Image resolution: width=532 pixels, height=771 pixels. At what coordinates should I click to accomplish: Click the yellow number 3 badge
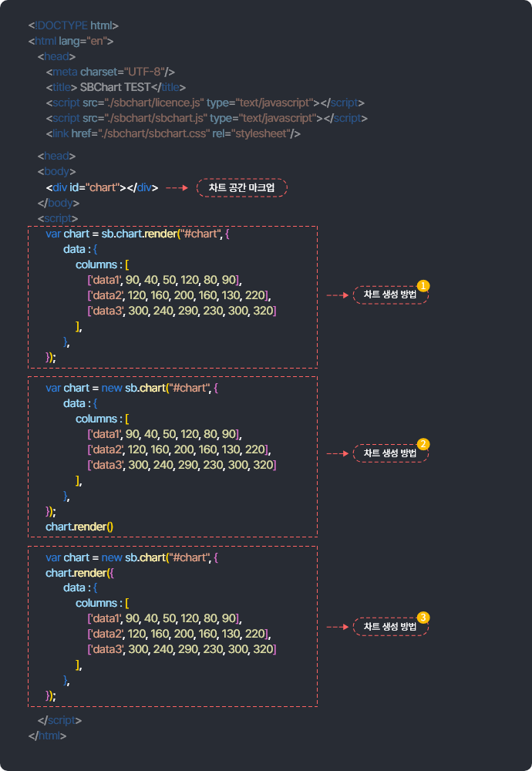(423, 618)
